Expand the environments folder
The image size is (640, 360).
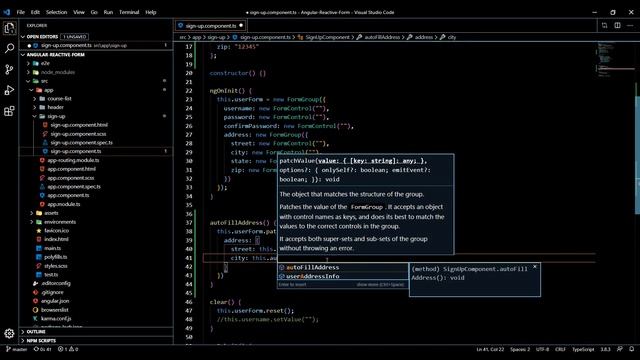[x=32, y=222]
